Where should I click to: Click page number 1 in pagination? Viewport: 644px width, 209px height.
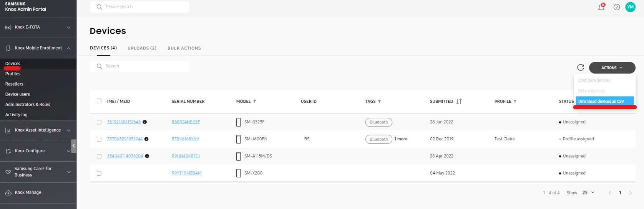[620, 193]
